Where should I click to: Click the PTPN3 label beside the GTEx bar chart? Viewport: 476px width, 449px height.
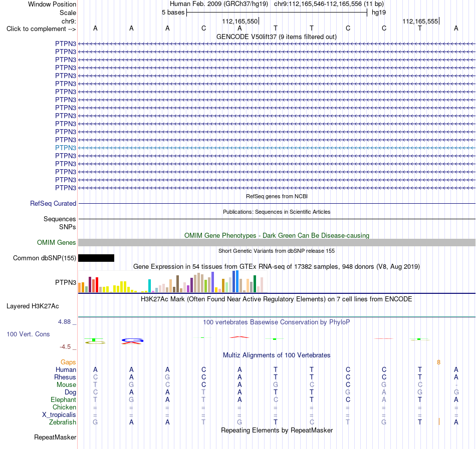pyautogui.click(x=65, y=282)
